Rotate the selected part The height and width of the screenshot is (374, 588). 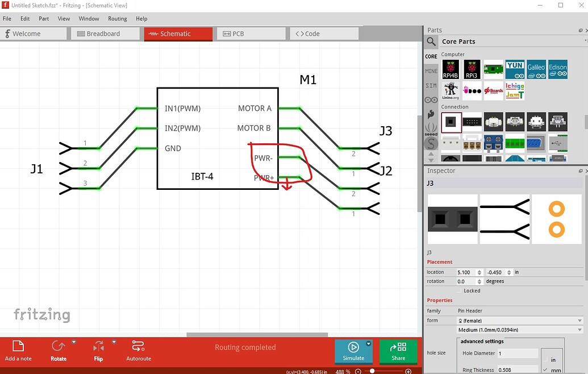click(59, 351)
